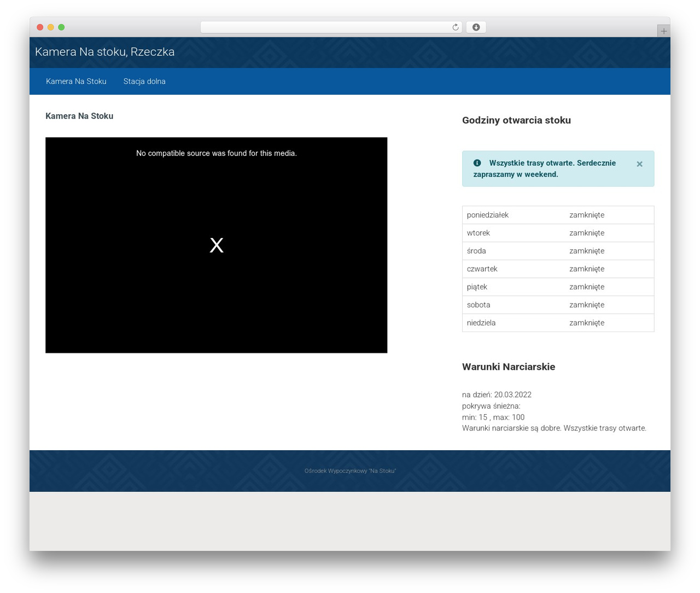Viewport: 700px width, 593px height.
Task: Click the 'na dzień: 20.03.2022' text
Action: pos(497,395)
